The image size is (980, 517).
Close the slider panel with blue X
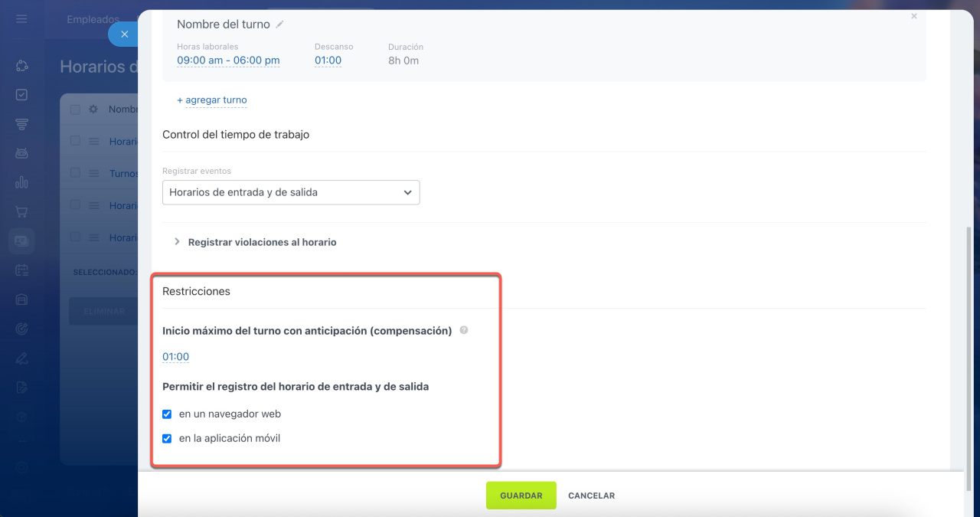pyautogui.click(x=124, y=34)
